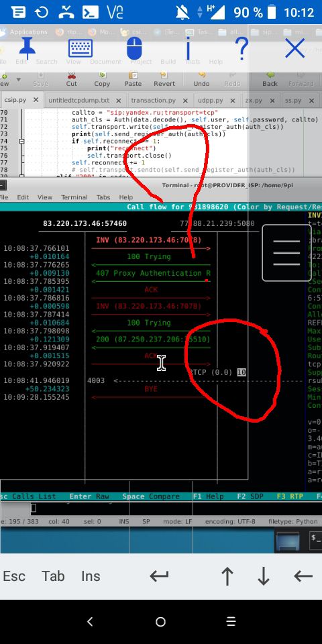Open the terminal launcher in desktop panel
This screenshot has height=644, width=322.
pos(315,540)
